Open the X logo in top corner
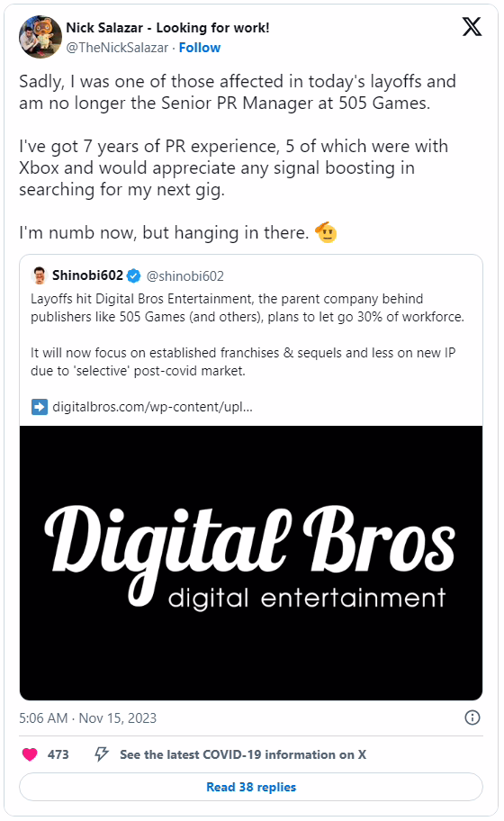The height and width of the screenshot is (821, 504). [472, 26]
